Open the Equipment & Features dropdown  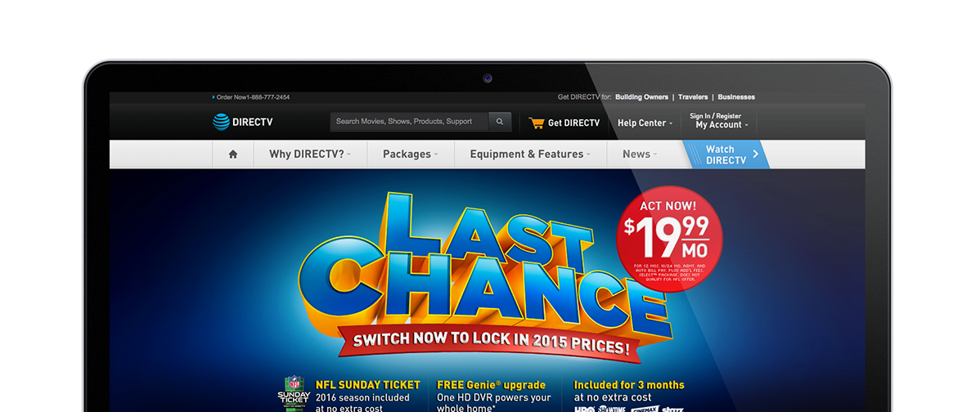pos(530,154)
